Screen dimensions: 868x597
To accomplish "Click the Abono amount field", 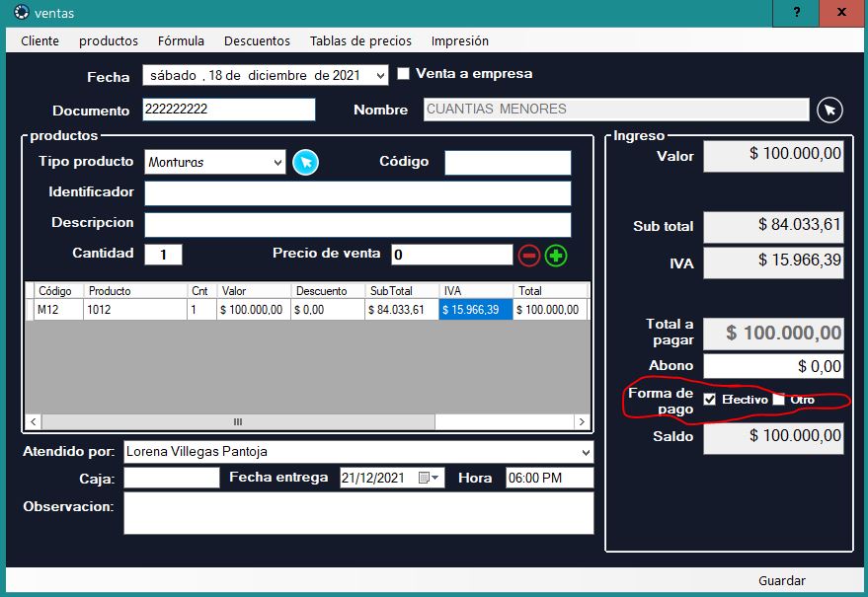I will [773, 366].
